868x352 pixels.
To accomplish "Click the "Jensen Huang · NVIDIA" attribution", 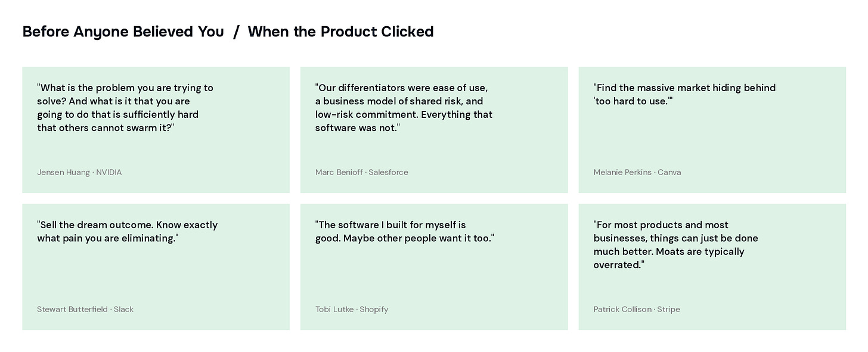I will click(x=79, y=172).
